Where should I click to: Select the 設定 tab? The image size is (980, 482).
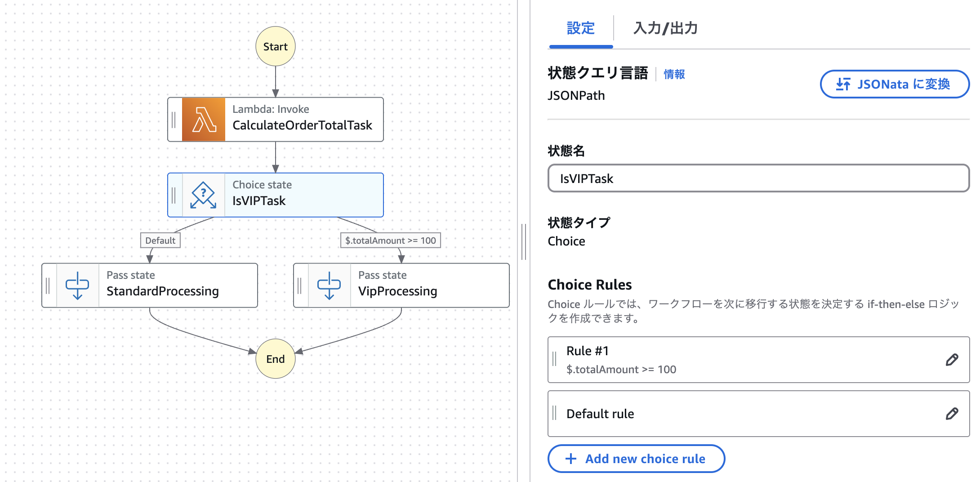click(580, 28)
